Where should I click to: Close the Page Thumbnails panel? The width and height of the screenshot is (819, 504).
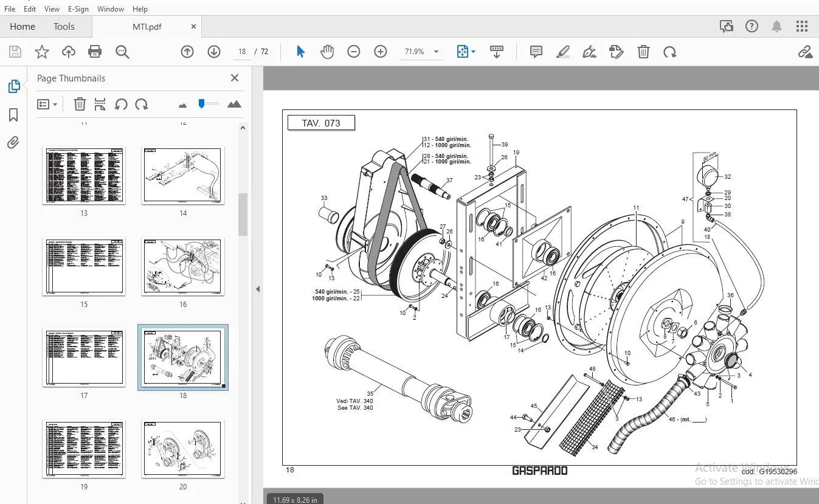[x=235, y=78]
